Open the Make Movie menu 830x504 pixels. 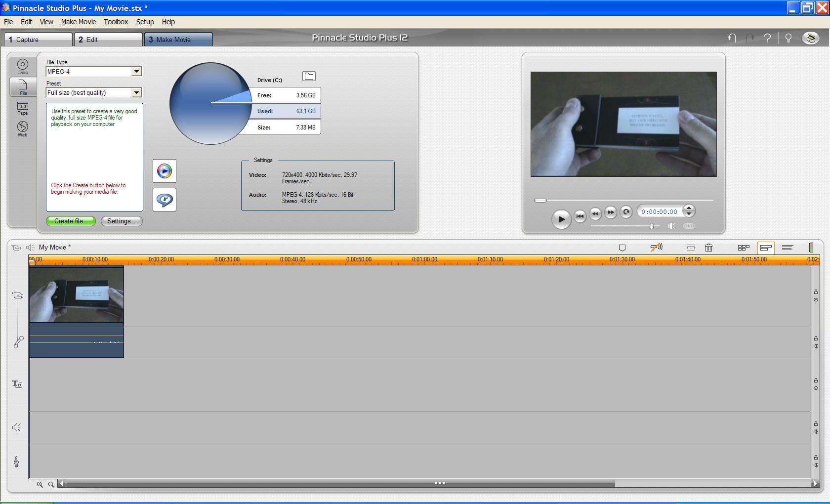click(79, 22)
